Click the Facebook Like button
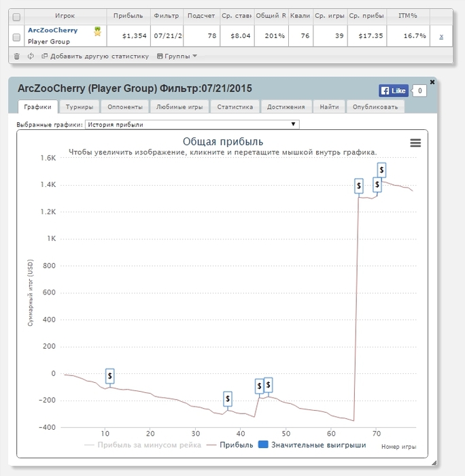This screenshot has height=476, width=465. pyautogui.click(x=394, y=90)
